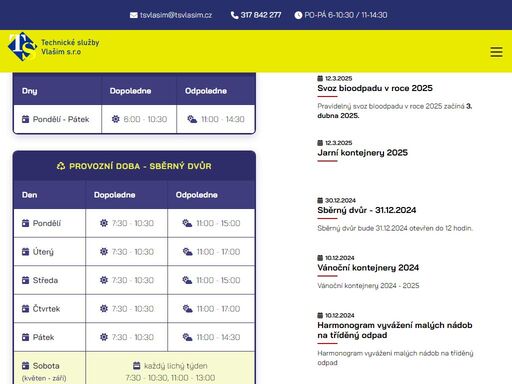The height and width of the screenshot is (384, 512).
Task: Click opening hours text PO-PÁ 6-10:30 / 11-14:30
Action: click(x=346, y=15)
